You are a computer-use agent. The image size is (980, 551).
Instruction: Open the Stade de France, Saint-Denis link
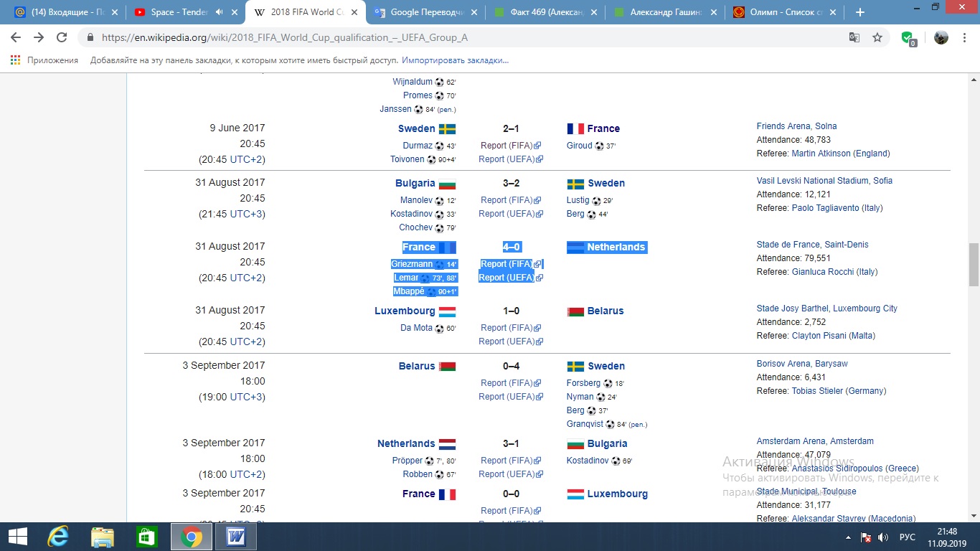click(812, 245)
